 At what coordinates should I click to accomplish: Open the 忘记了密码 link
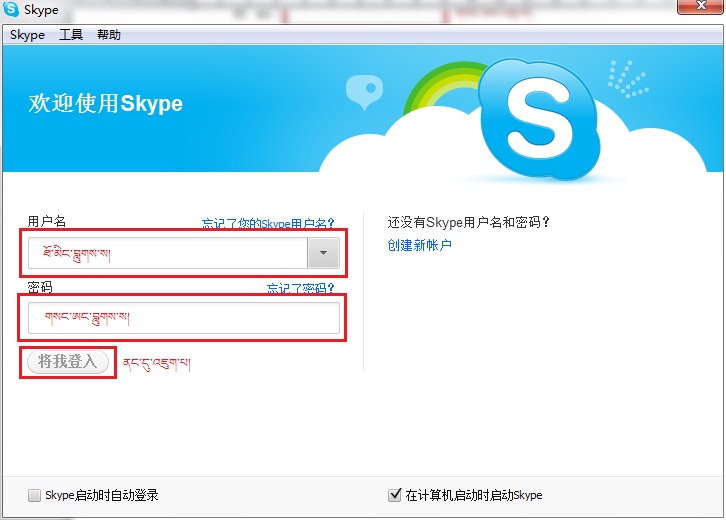[300, 288]
